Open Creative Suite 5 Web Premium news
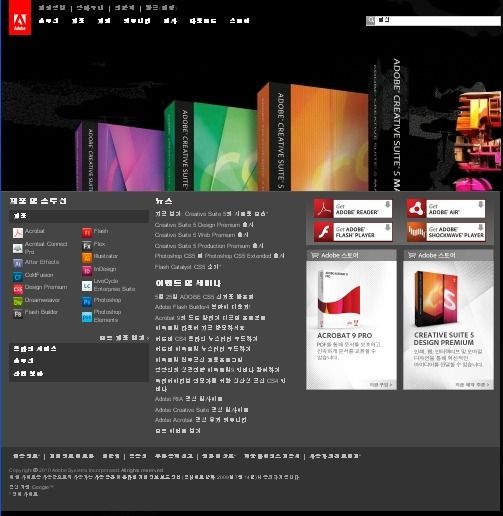503x516 pixels. coord(202,235)
